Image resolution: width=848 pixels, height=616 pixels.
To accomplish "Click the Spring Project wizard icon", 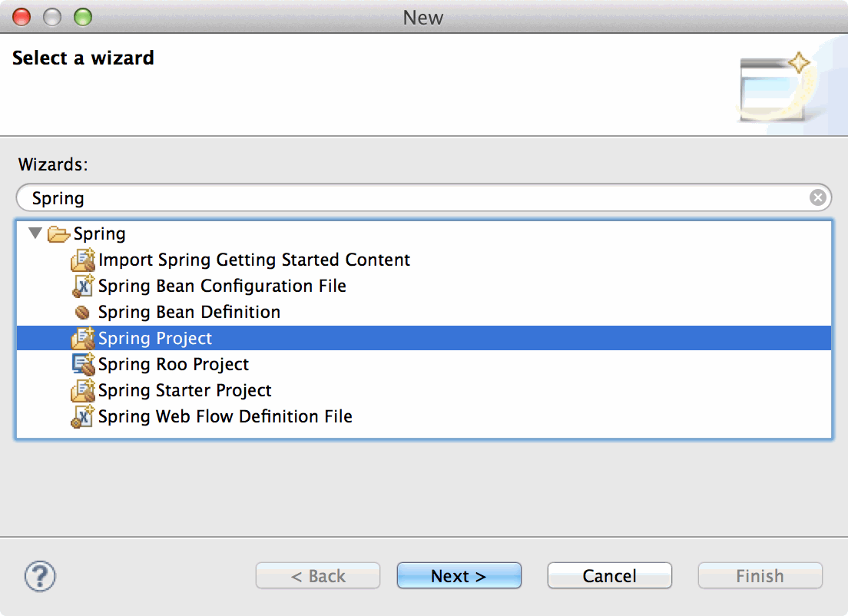I will click(82, 339).
